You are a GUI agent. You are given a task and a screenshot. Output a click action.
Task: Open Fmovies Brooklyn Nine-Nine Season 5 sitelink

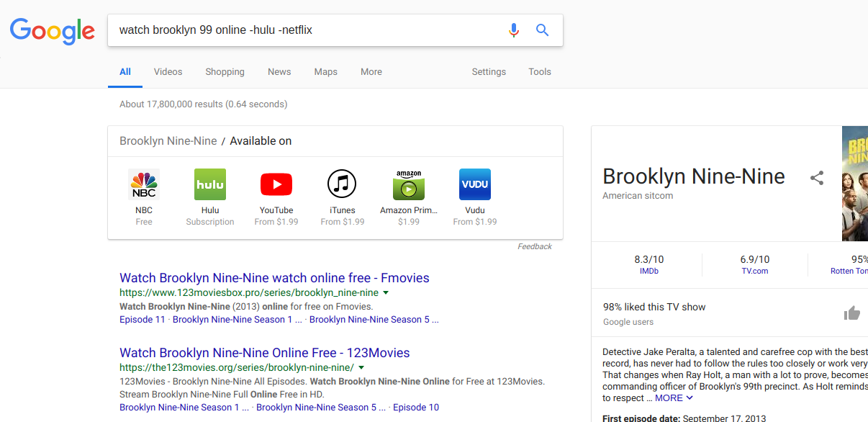[x=374, y=320]
